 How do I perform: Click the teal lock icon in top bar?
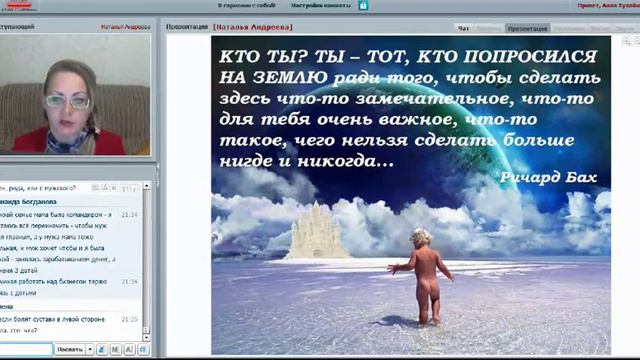(363, 5)
